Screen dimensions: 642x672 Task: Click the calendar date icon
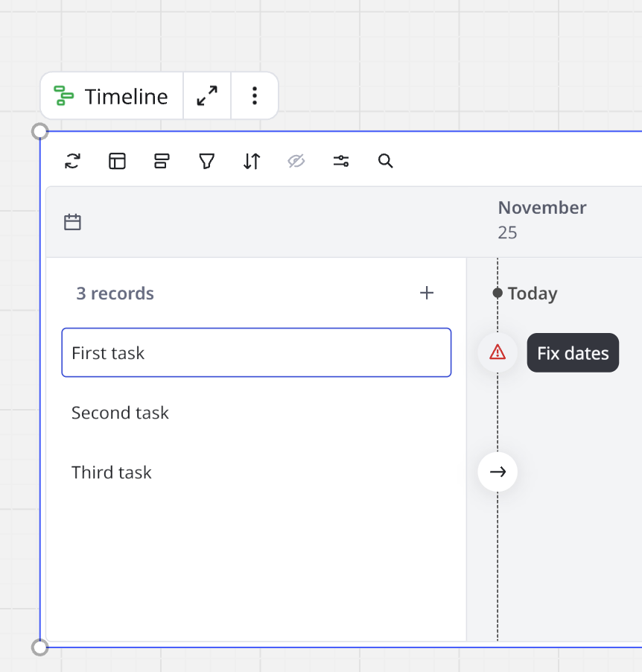pos(72,222)
